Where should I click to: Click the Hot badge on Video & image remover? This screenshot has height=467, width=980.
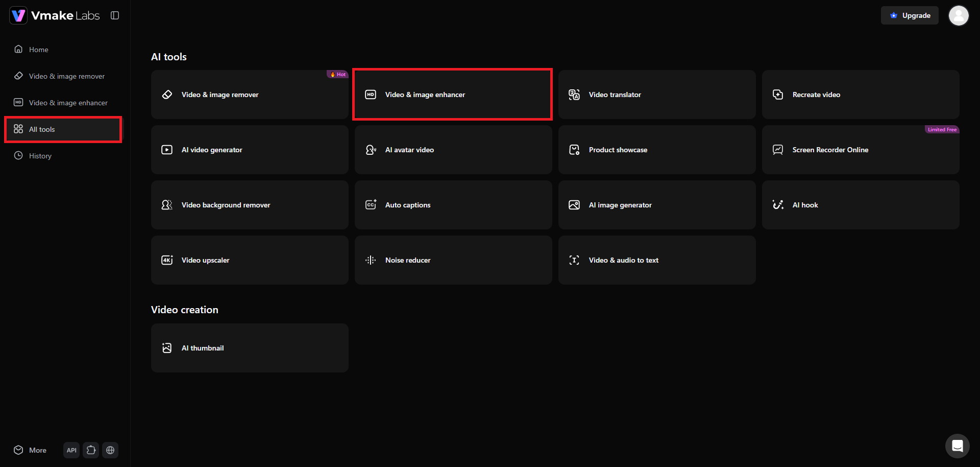click(337, 74)
